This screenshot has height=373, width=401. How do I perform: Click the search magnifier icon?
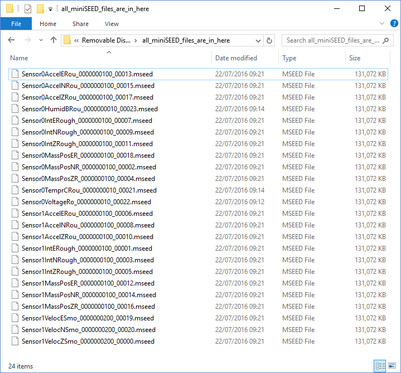[386, 40]
